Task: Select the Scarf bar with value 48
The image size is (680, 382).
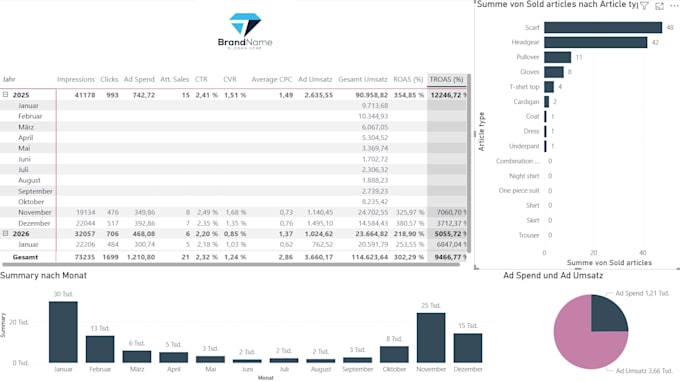Action: click(x=603, y=27)
